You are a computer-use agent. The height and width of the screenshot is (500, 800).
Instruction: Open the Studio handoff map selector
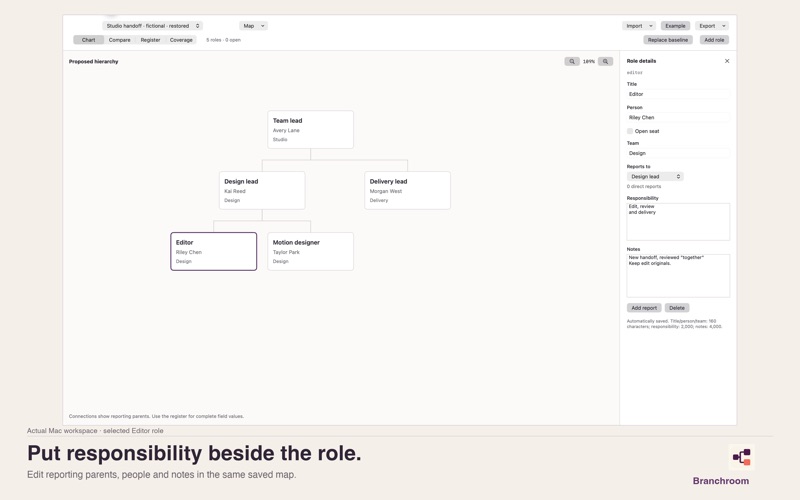pyautogui.click(x=153, y=26)
